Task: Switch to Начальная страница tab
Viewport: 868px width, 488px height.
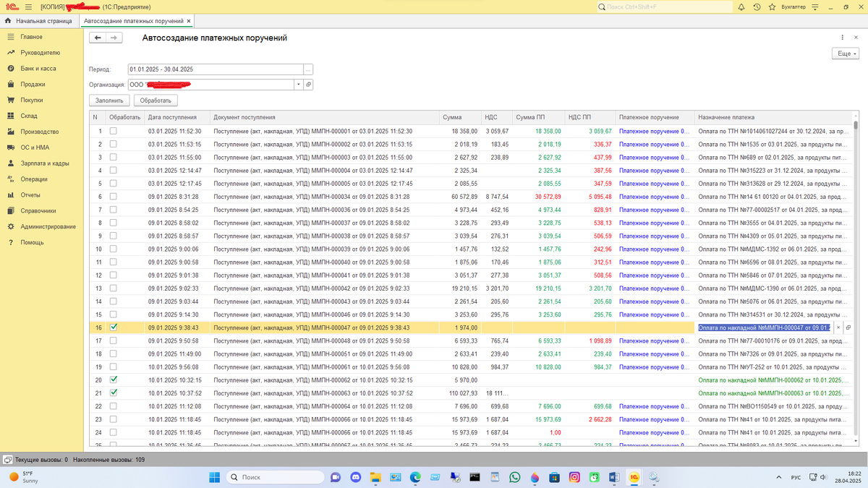Action: pyautogui.click(x=38, y=21)
